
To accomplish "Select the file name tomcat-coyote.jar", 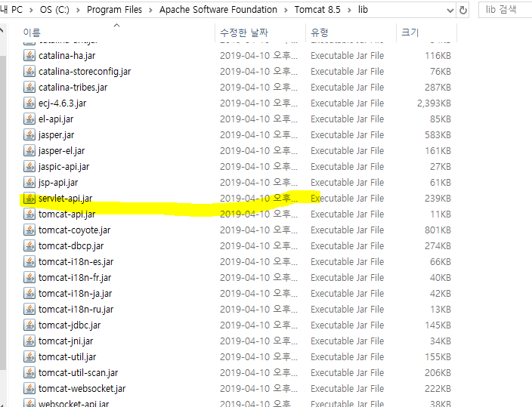I will pyautogui.click(x=74, y=230).
